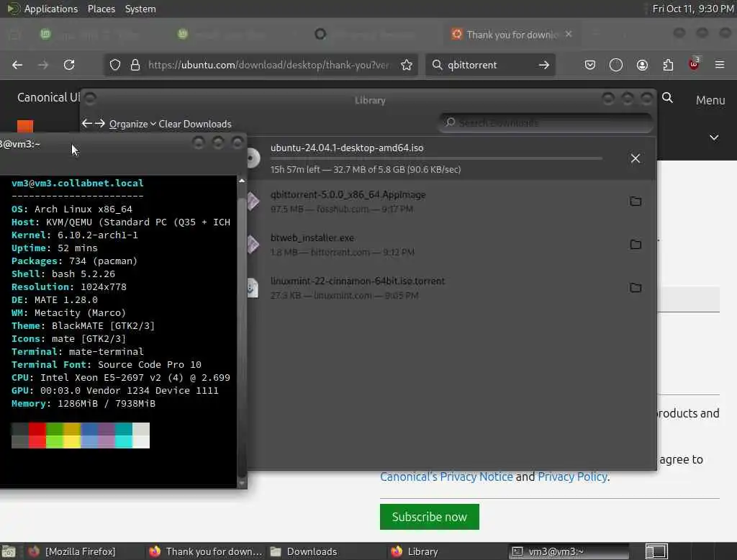Click the cyan swatch in neofetch palette
Viewport: 737px width, 560px height.
(x=124, y=435)
